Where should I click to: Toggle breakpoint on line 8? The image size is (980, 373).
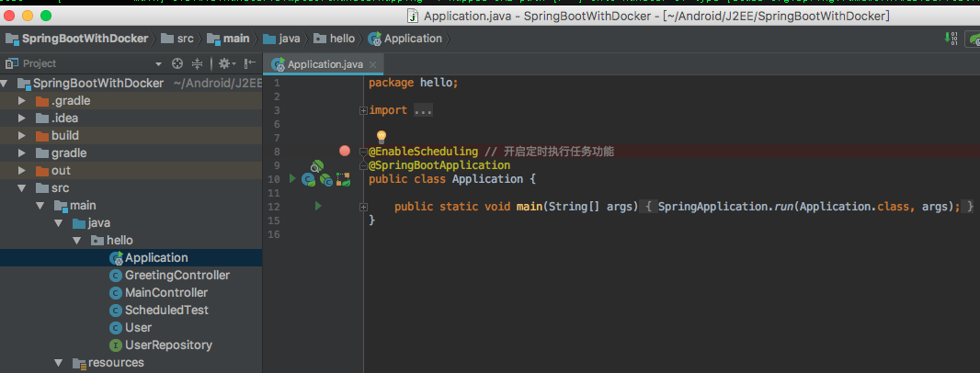click(x=345, y=151)
